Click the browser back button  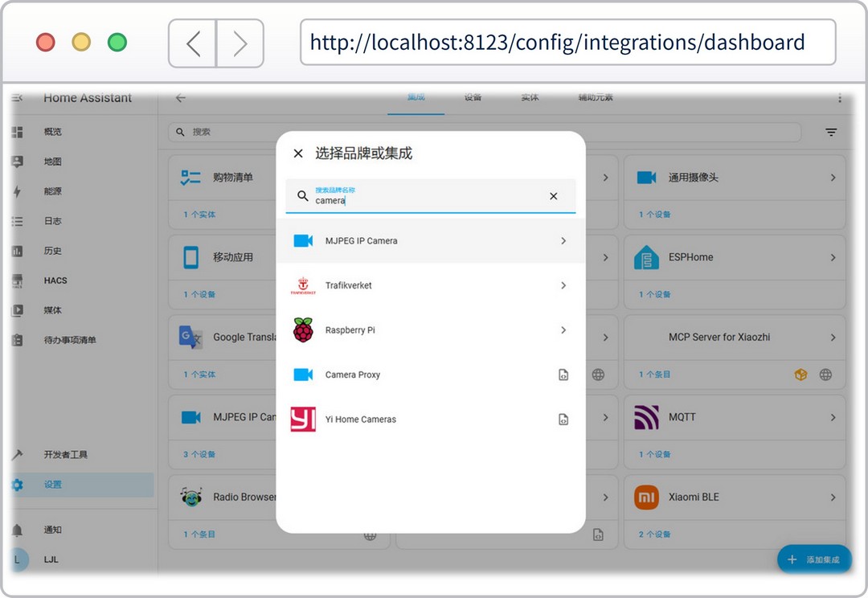tap(193, 43)
